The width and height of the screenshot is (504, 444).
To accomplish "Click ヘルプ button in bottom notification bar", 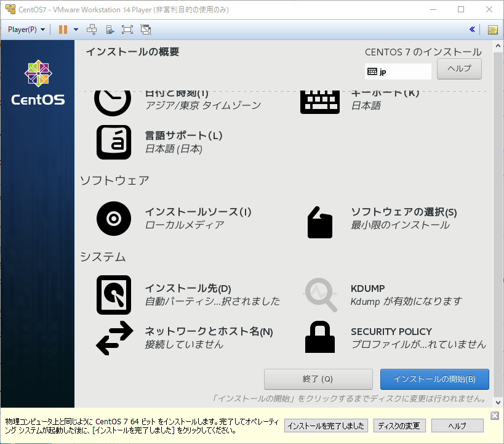I will [x=457, y=426].
